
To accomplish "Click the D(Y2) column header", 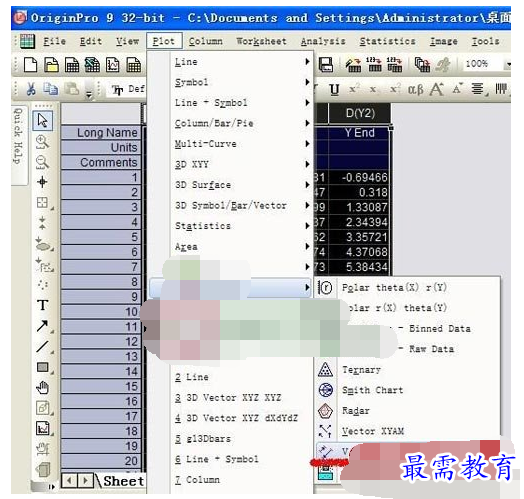I will [360, 113].
